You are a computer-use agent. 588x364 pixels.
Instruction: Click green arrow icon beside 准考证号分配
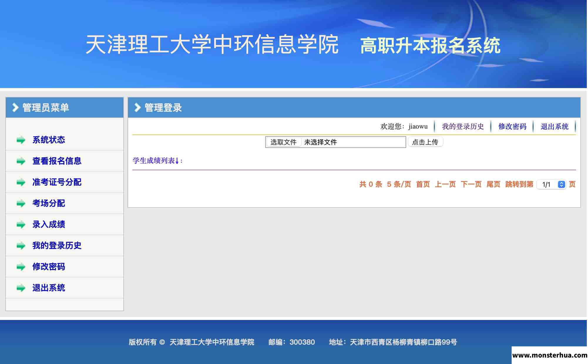click(21, 182)
